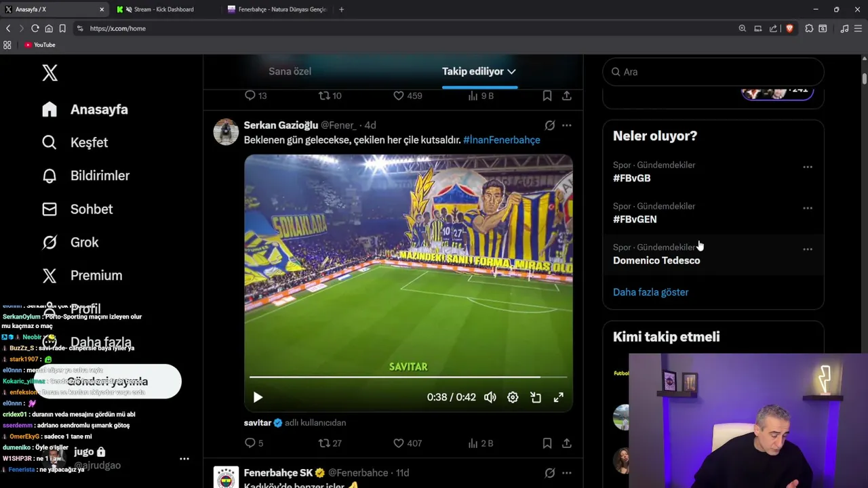Viewport: 868px width, 488px height.
Task: Switch to the Fenerbahçe browser tab
Action: click(278, 9)
